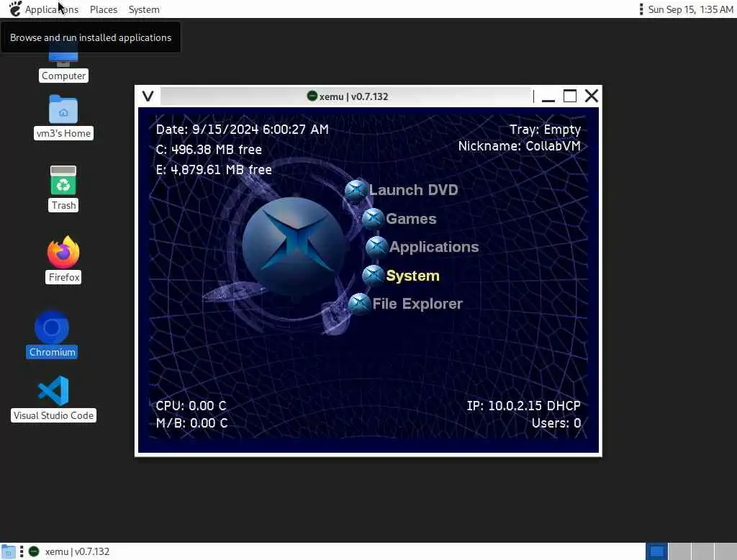Select the Games orb icon
The width and height of the screenshot is (737, 560).
point(374,219)
